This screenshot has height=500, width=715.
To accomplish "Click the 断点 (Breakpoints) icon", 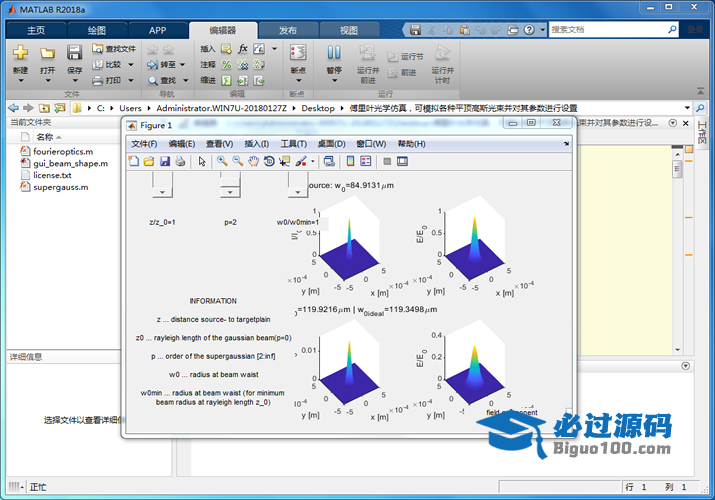I will click(298, 52).
